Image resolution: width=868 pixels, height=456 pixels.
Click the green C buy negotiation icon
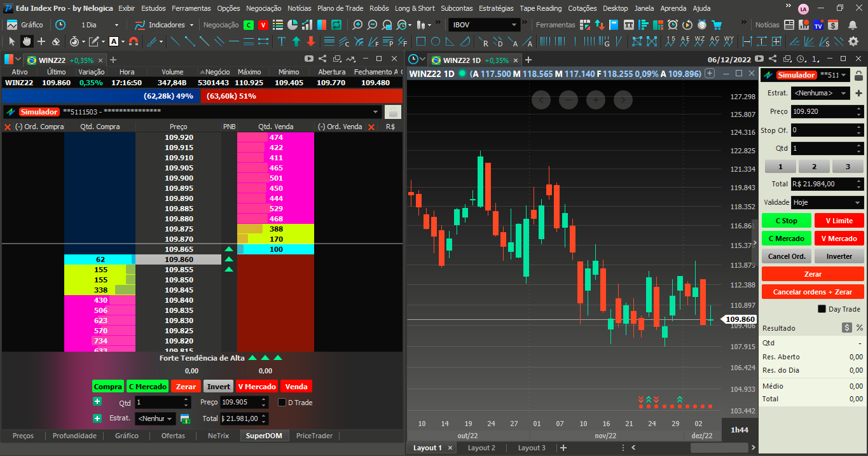[x=248, y=25]
